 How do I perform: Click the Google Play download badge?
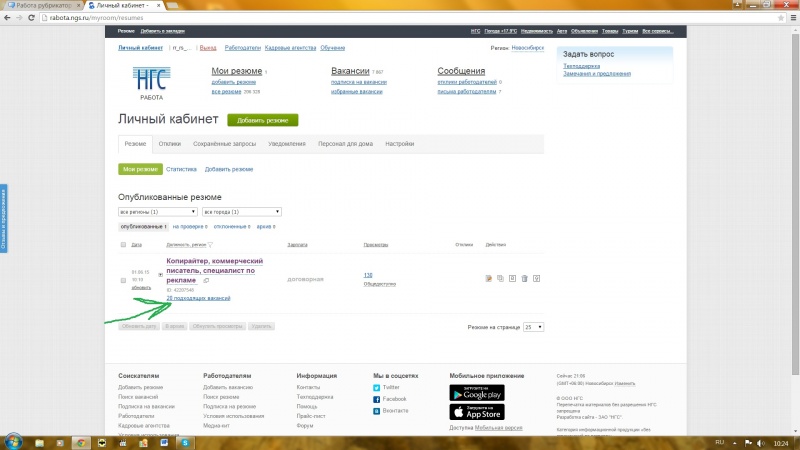point(477,392)
